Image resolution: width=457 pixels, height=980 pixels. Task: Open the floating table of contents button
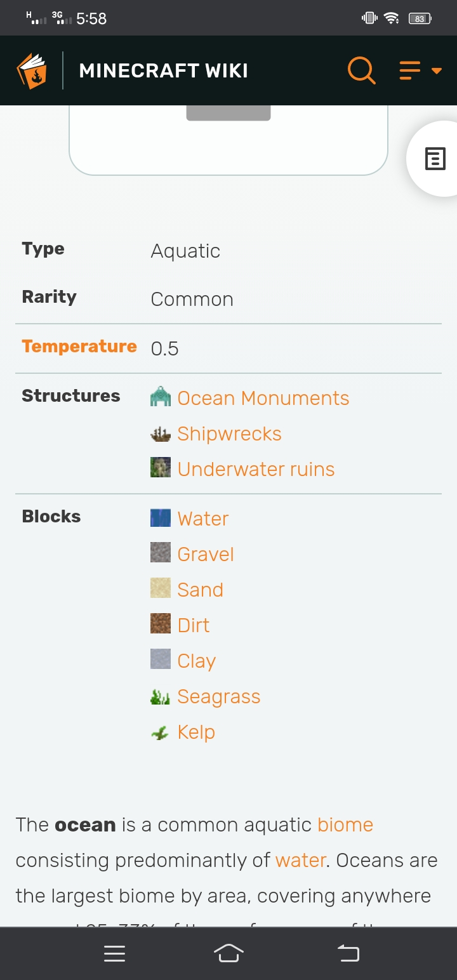[435, 159]
